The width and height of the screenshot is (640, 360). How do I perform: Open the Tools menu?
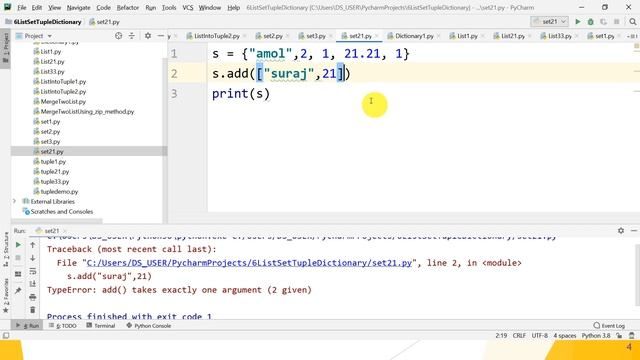[x=169, y=7]
